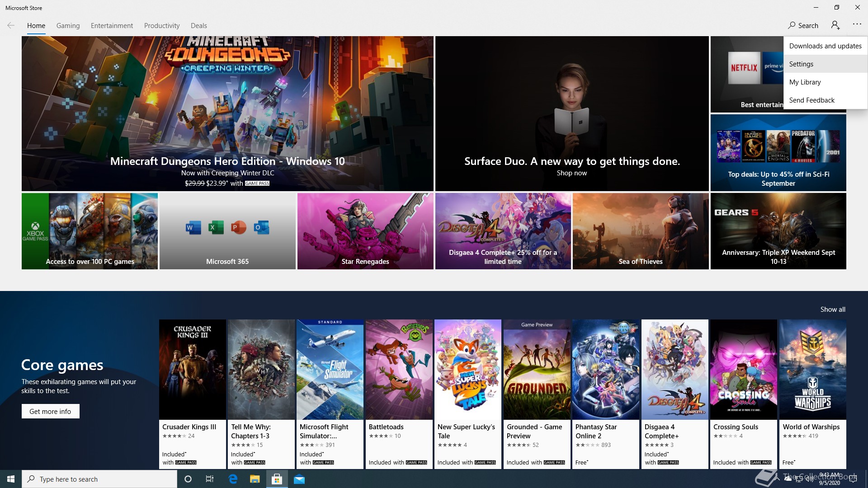Open Windows Start menu
Viewport: 868px width, 488px height.
click(11, 479)
